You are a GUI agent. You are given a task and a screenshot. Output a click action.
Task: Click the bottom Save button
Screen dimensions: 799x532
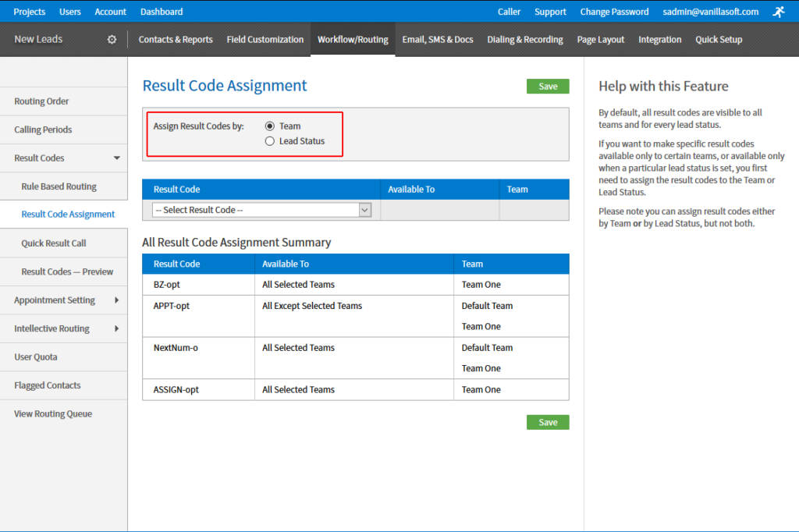(x=547, y=422)
